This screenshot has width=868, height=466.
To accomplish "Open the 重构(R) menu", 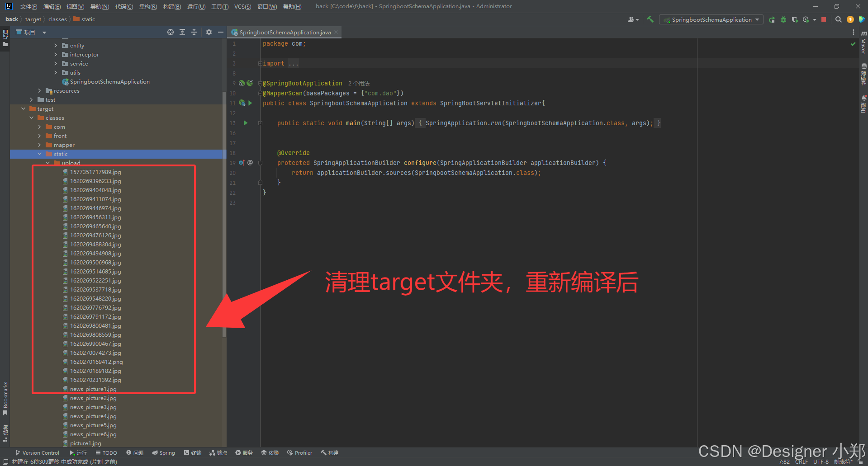I will 148,6.
